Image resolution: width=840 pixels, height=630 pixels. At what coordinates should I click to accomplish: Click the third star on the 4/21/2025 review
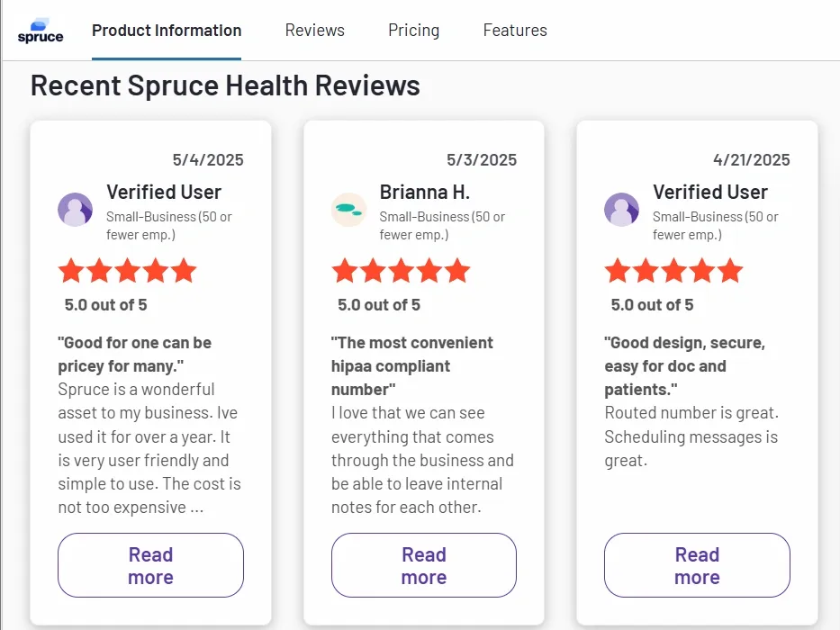tap(674, 270)
